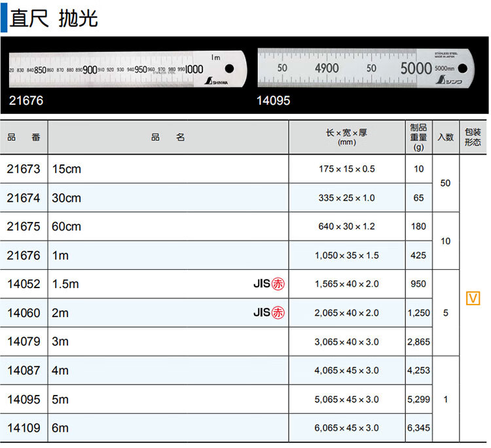The image size is (491, 448).
Task: Click the 品番 column header
Action: click(x=24, y=138)
